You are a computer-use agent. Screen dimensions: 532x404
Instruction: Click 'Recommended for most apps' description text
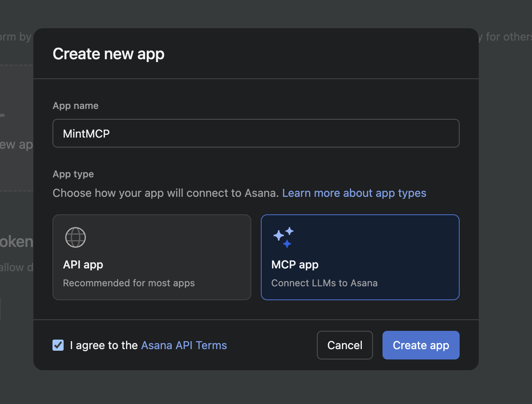tap(129, 283)
